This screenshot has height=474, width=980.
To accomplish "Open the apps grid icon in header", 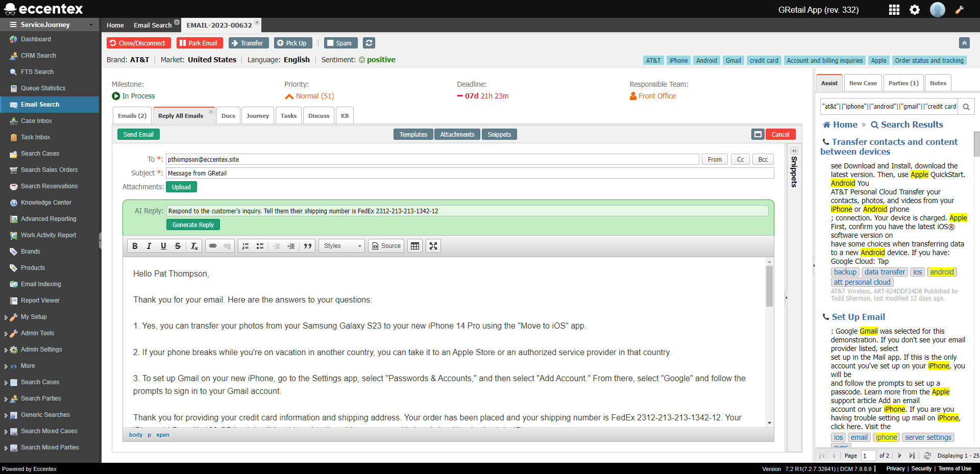I will point(894,10).
